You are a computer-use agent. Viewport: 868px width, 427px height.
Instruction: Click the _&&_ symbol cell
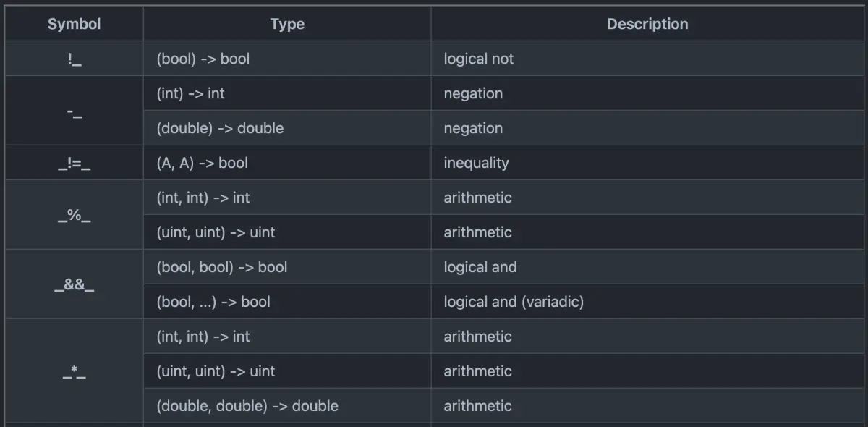[74, 284]
